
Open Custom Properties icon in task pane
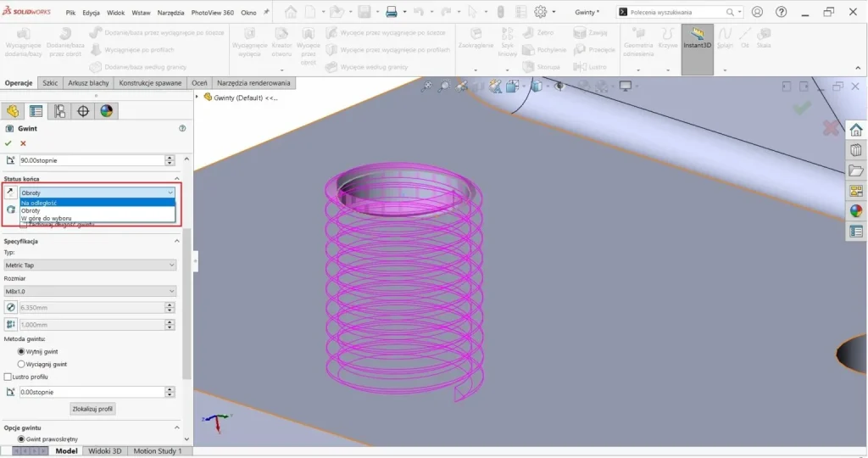point(856,232)
